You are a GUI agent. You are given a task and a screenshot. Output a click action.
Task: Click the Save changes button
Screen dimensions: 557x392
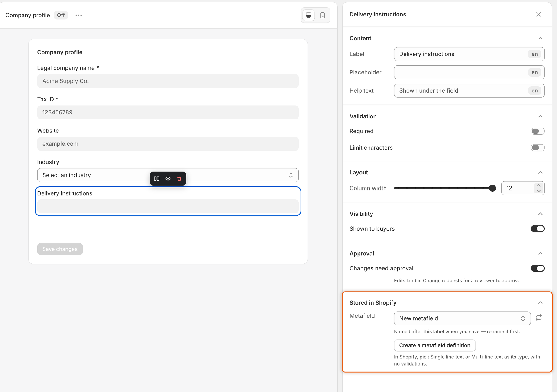tap(60, 249)
